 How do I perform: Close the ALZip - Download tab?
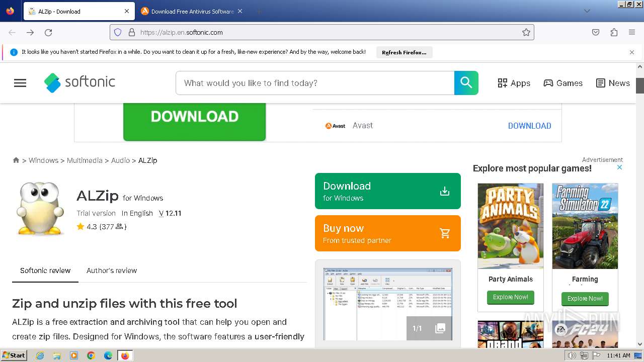(x=127, y=11)
